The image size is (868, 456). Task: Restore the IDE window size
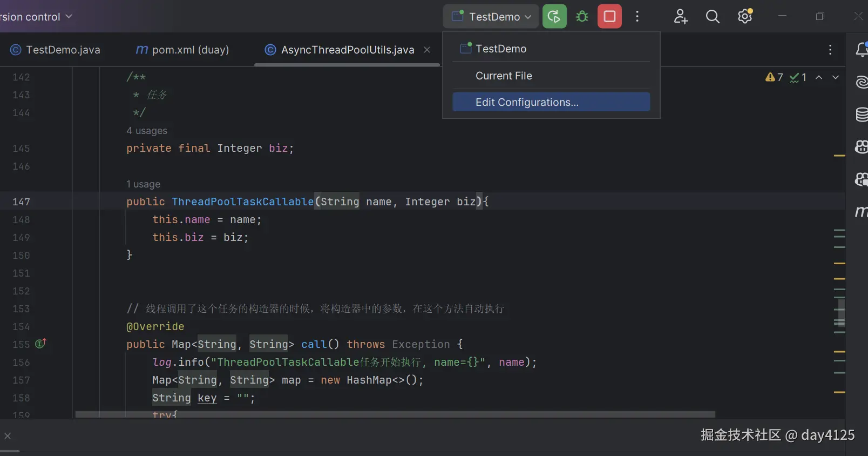tap(820, 16)
